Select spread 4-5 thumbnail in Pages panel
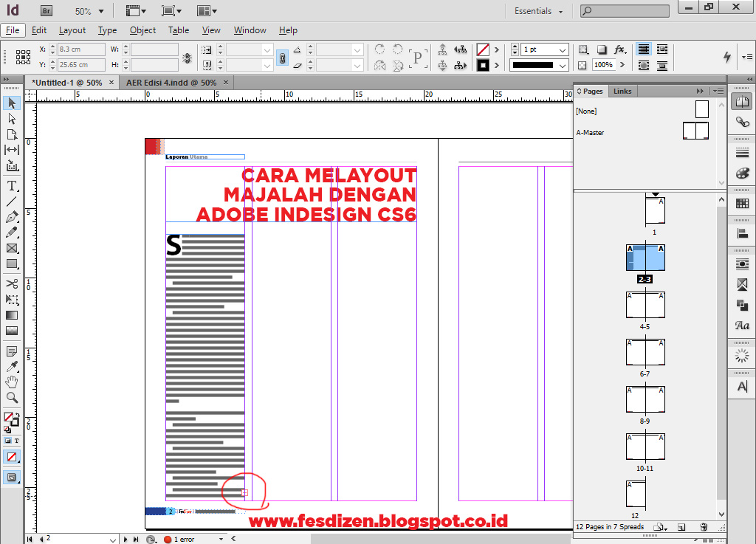756x544 pixels. pyautogui.click(x=645, y=305)
